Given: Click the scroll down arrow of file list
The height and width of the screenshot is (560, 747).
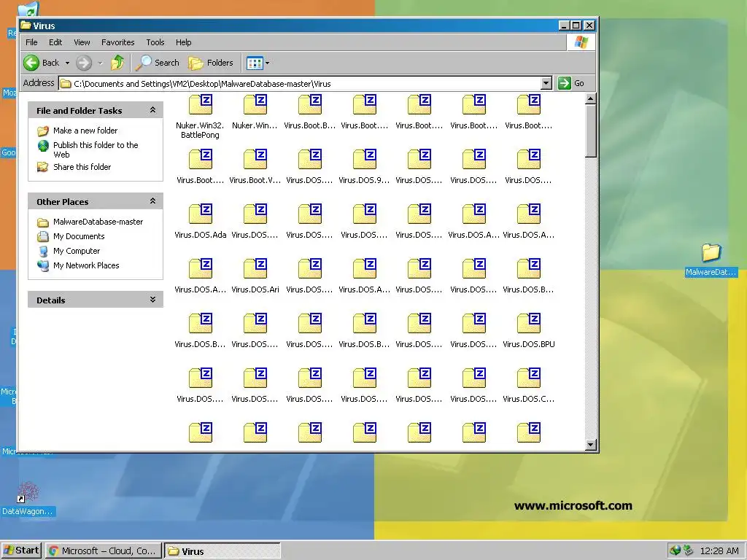Looking at the screenshot, I should pos(591,446).
